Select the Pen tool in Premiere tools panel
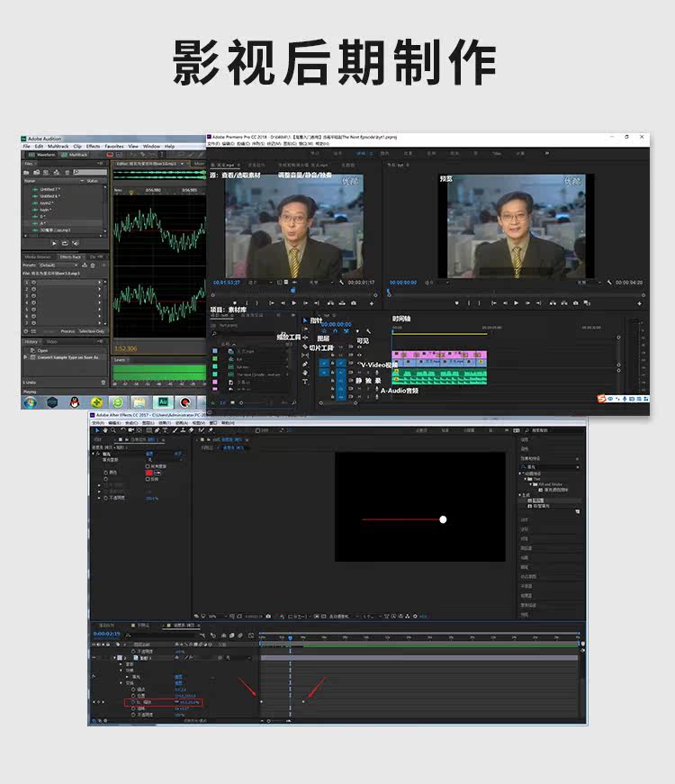675x784 pixels. click(x=304, y=365)
